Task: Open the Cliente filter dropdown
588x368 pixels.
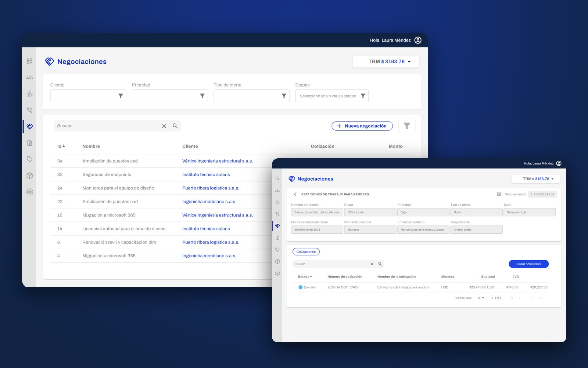Action: click(x=88, y=96)
